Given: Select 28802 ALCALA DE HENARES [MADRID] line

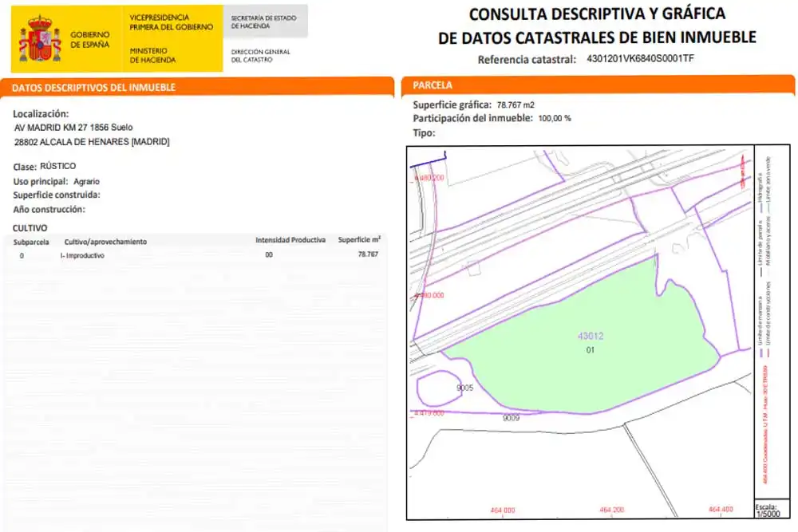Looking at the screenshot, I should [x=92, y=142].
